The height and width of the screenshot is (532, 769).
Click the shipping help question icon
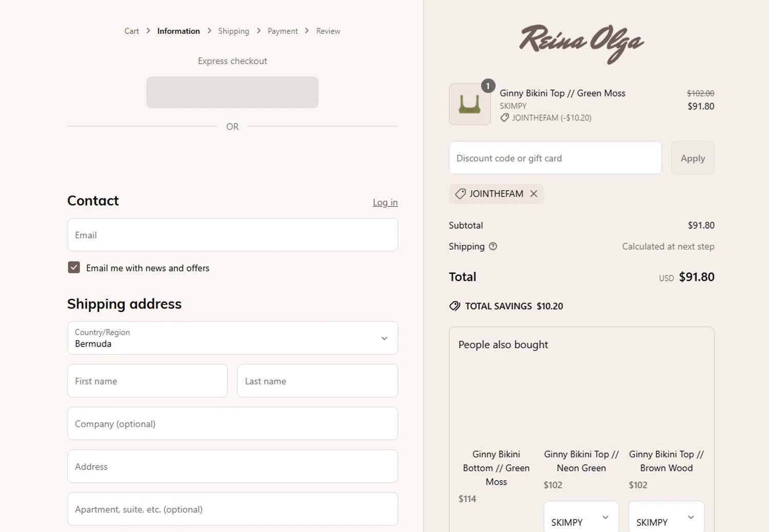[493, 247]
